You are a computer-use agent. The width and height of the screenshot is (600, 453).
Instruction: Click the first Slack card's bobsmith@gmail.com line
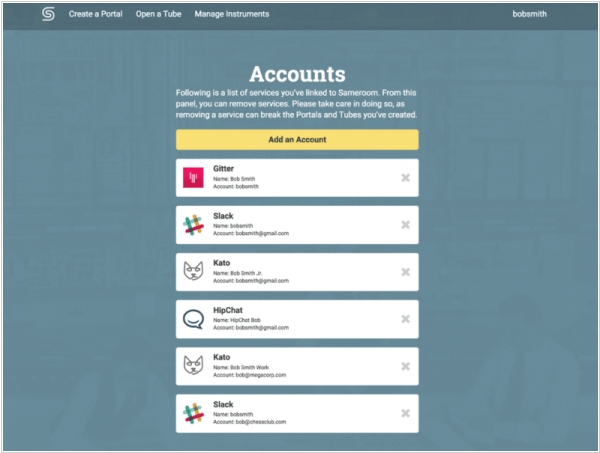click(251, 233)
